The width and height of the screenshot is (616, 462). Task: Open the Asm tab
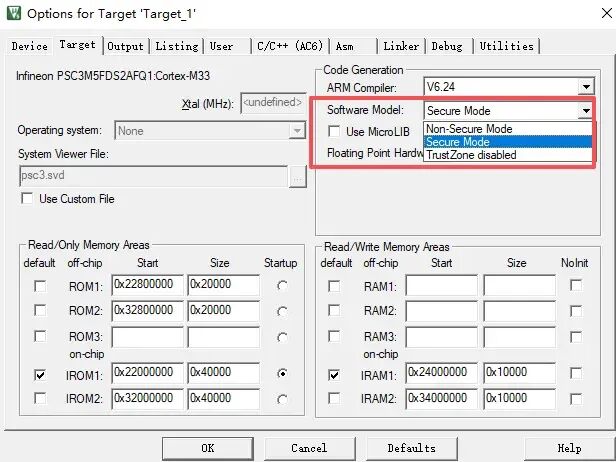coord(345,46)
